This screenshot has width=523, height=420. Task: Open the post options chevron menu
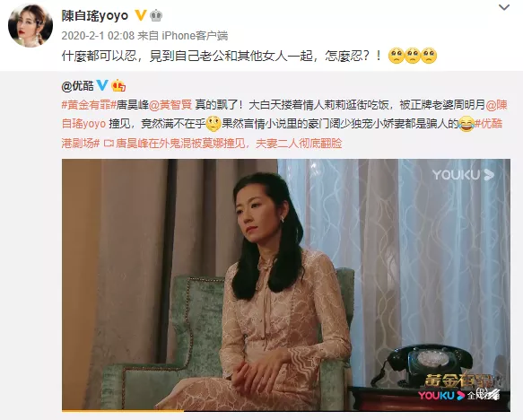(503, 7)
